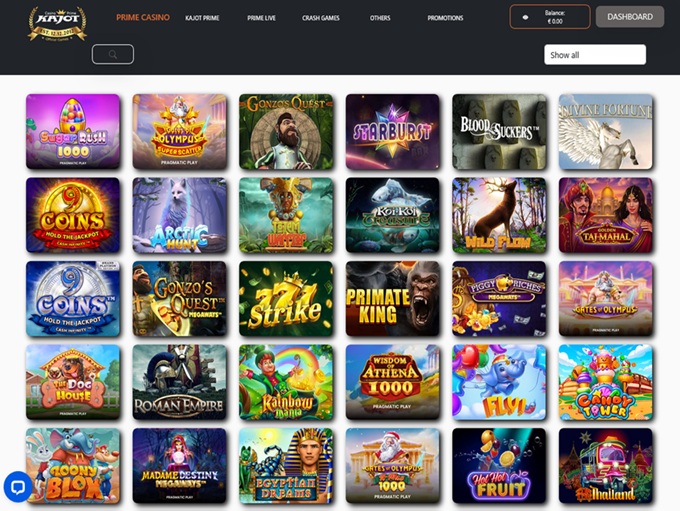Image resolution: width=680 pixels, height=511 pixels.
Task: Click the search magnifier icon box
Action: point(113,54)
